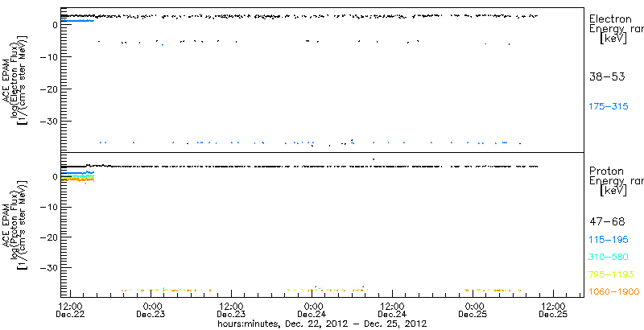The image size is (644, 330).
Task: Click the 12:00 Dec.23 time axis label
Action: (232, 311)
